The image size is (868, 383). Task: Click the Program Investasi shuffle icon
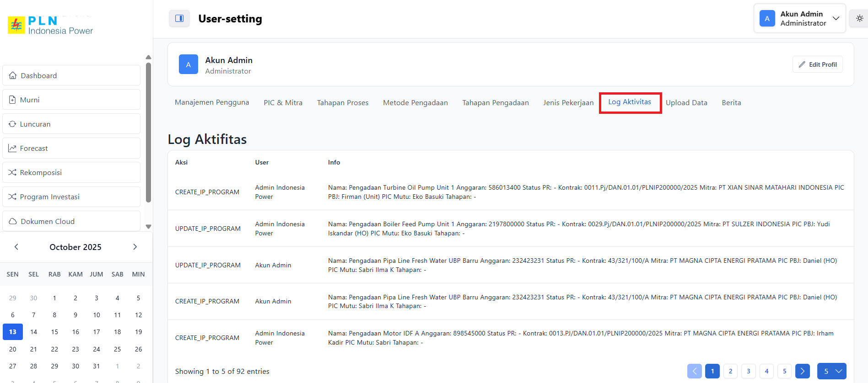click(12, 197)
